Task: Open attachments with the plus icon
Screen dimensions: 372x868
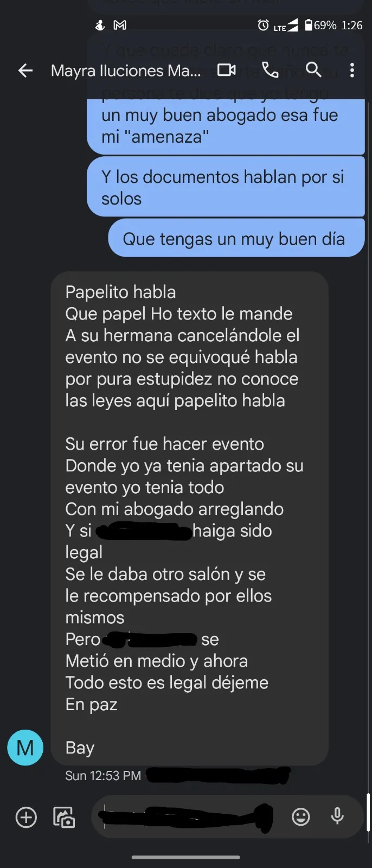Action: pyautogui.click(x=26, y=817)
